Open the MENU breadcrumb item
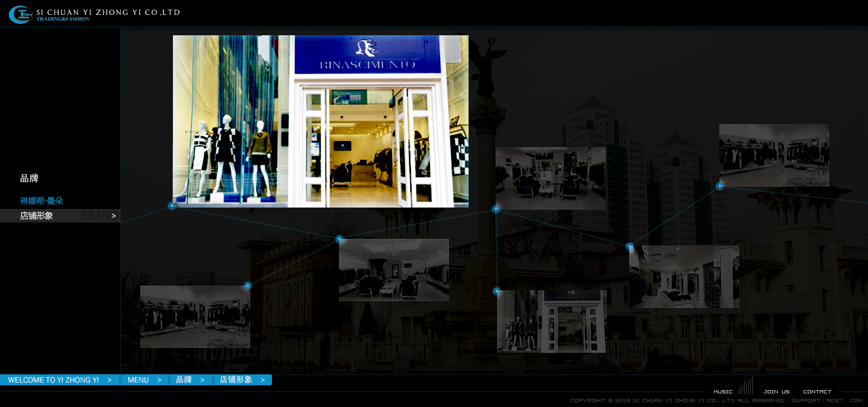Viewport: 868px width, 407px height. pos(144,380)
